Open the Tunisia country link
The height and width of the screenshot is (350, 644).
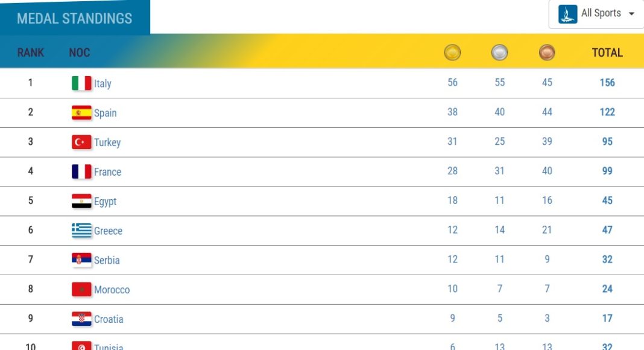coord(109,346)
